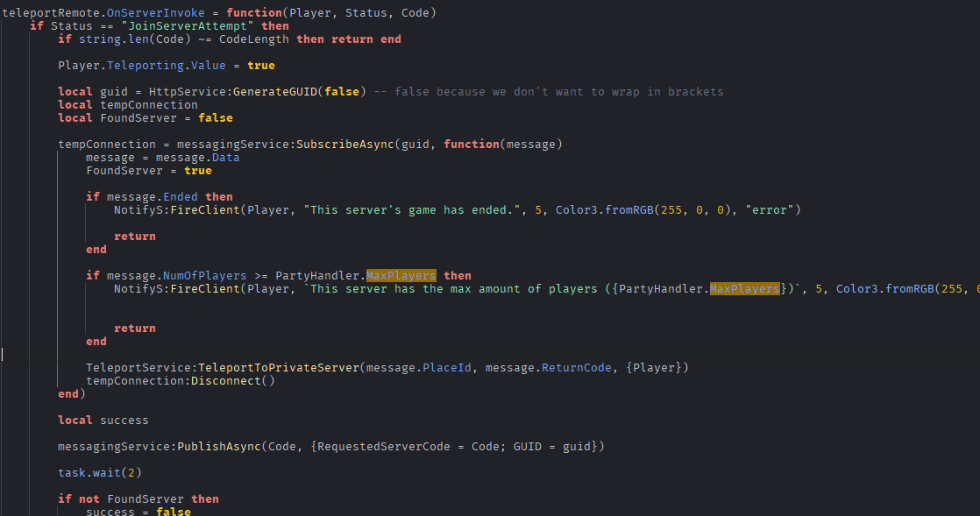This screenshot has height=516, width=980.
Task: Click 'success = false' assignment
Action: coord(138,511)
